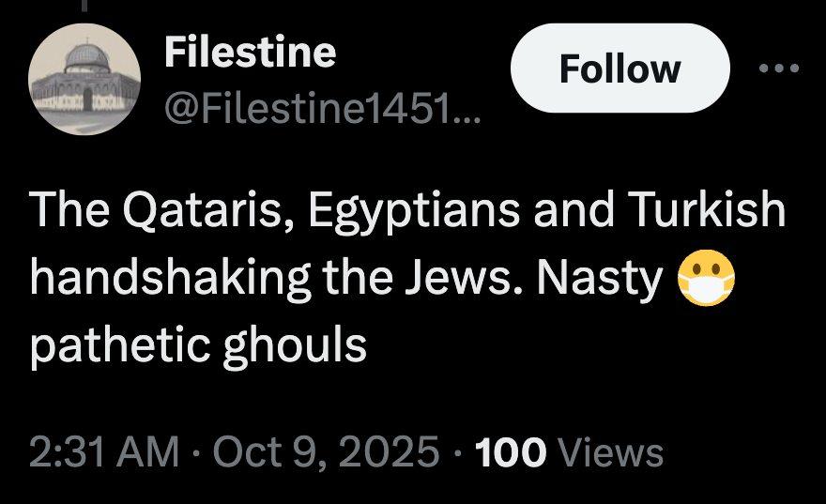Click the 2:31 AM timestamp
826x504 pixels.
pos(103,452)
